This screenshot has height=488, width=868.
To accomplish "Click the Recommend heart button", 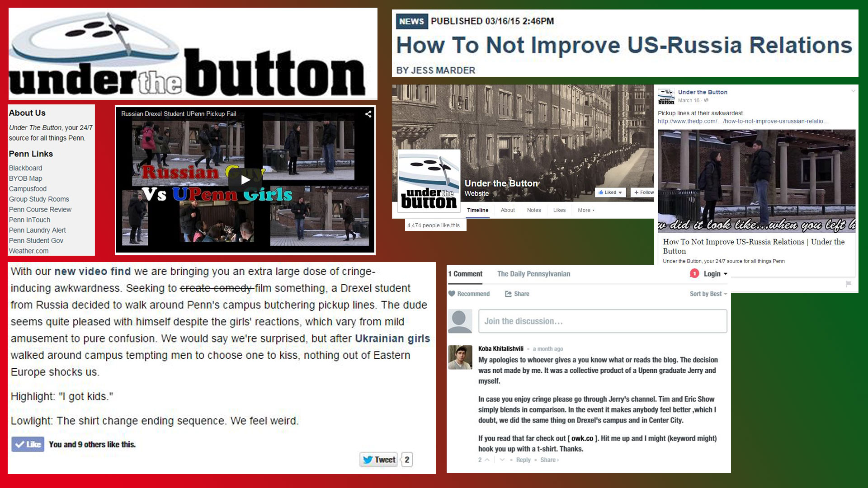I will point(469,294).
